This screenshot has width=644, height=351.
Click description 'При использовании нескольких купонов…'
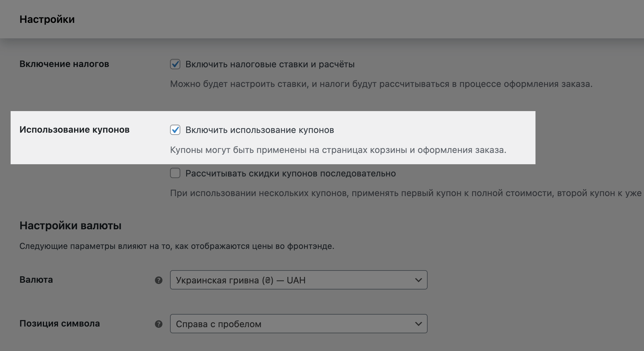(x=406, y=193)
